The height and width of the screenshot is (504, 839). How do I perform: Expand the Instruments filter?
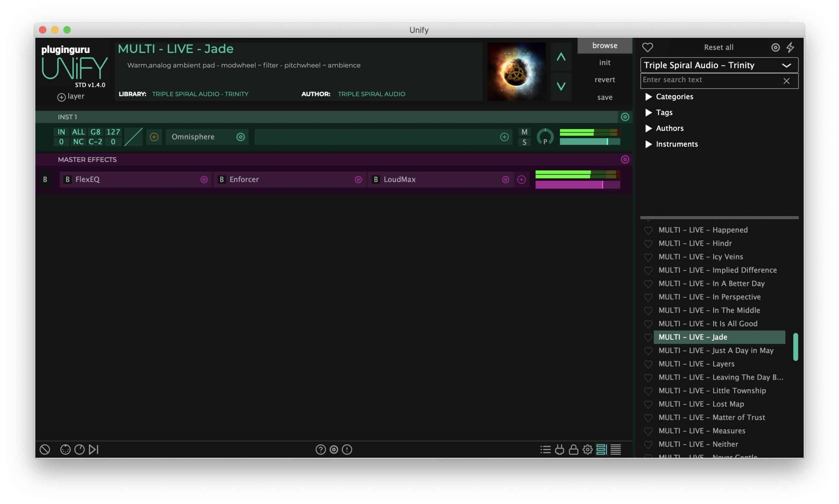pos(648,144)
